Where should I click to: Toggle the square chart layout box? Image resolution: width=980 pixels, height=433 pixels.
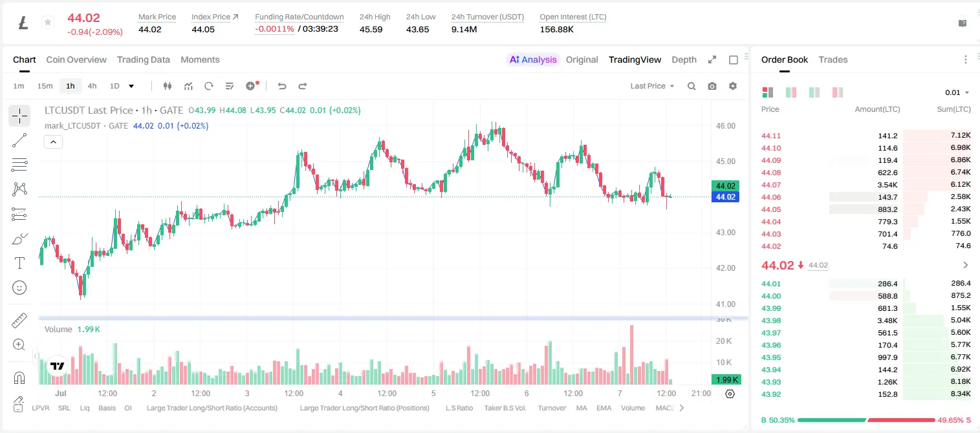click(734, 59)
